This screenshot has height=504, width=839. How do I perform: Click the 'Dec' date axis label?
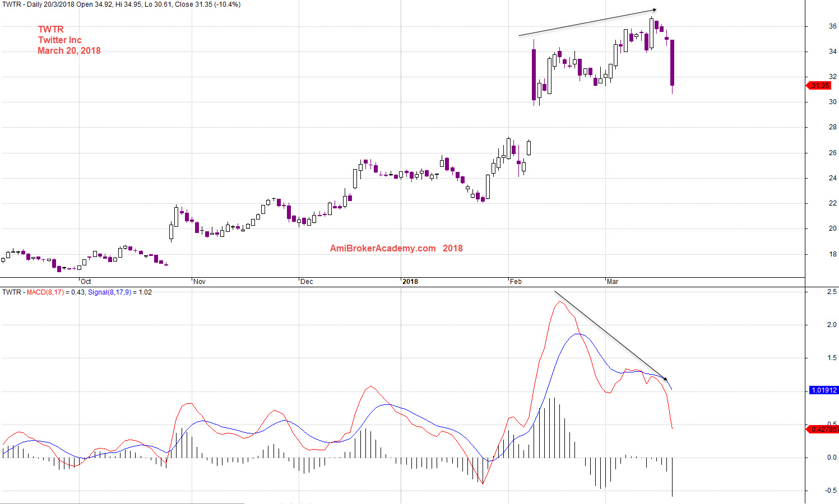click(x=307, y=282)
